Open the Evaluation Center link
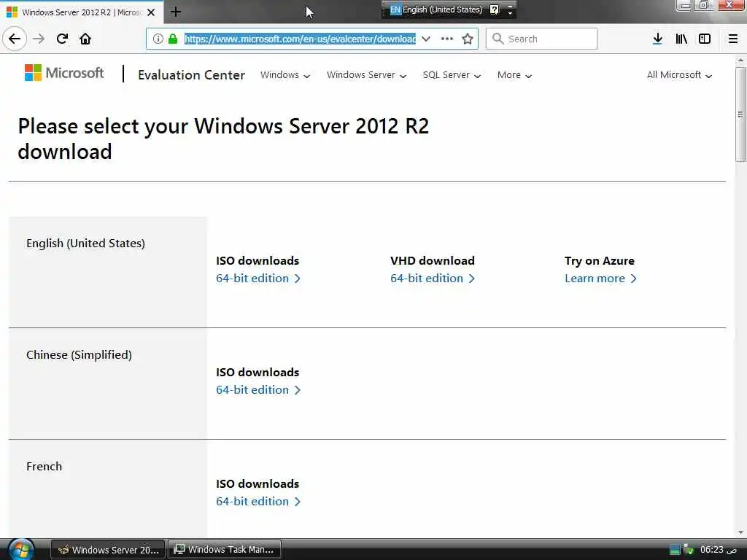747x560 pixels. click(x=192, y=75)
